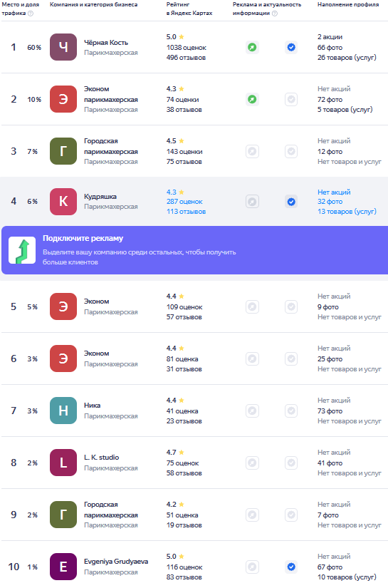Viewport: 388px width, 588px height.
Task: Click help icon beside Реклама и актуальность информации
Action: tap(275, 14)
